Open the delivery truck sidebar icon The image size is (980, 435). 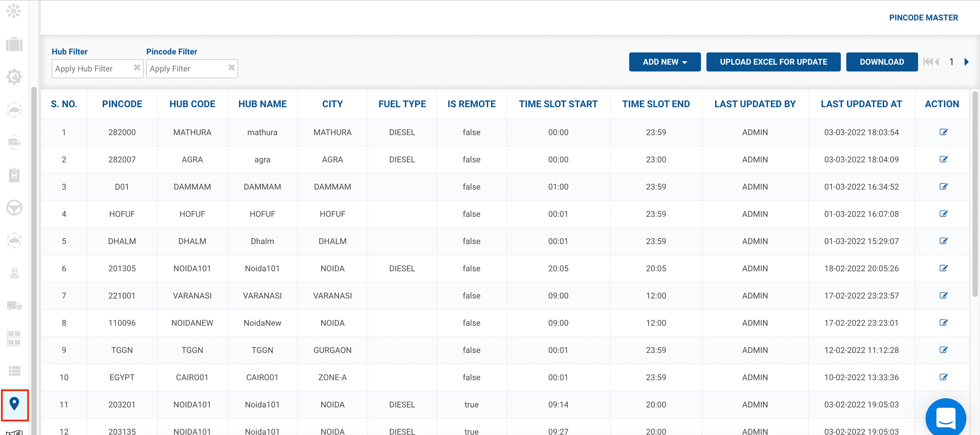(14, 306)
